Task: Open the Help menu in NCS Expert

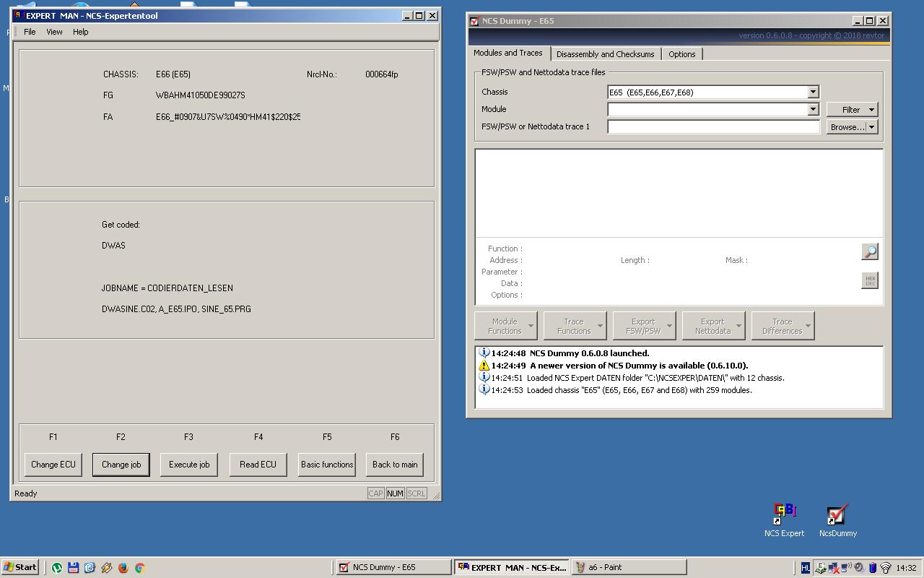Action: [x=81, y=32]
